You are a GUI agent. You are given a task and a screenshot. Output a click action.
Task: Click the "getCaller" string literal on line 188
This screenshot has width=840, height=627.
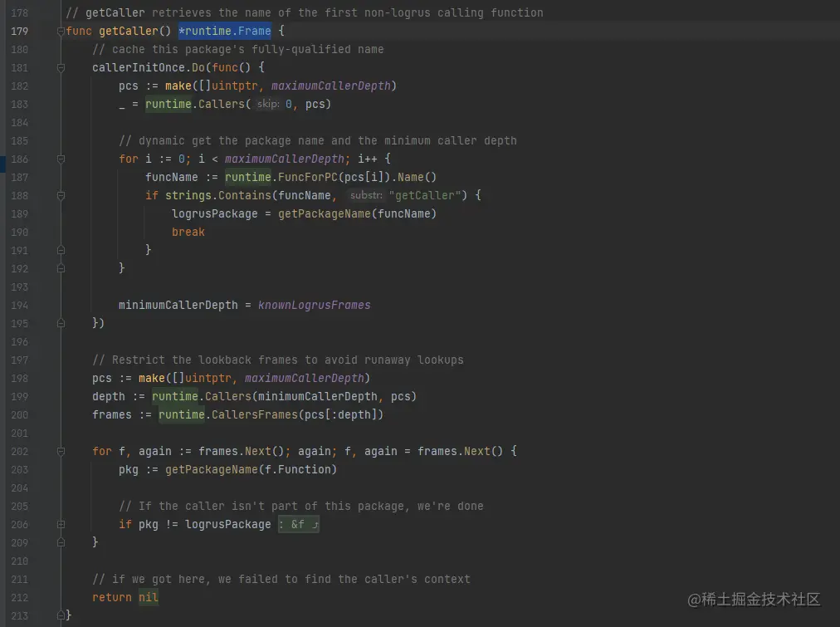pyautogui.click(x=424, y=196)
